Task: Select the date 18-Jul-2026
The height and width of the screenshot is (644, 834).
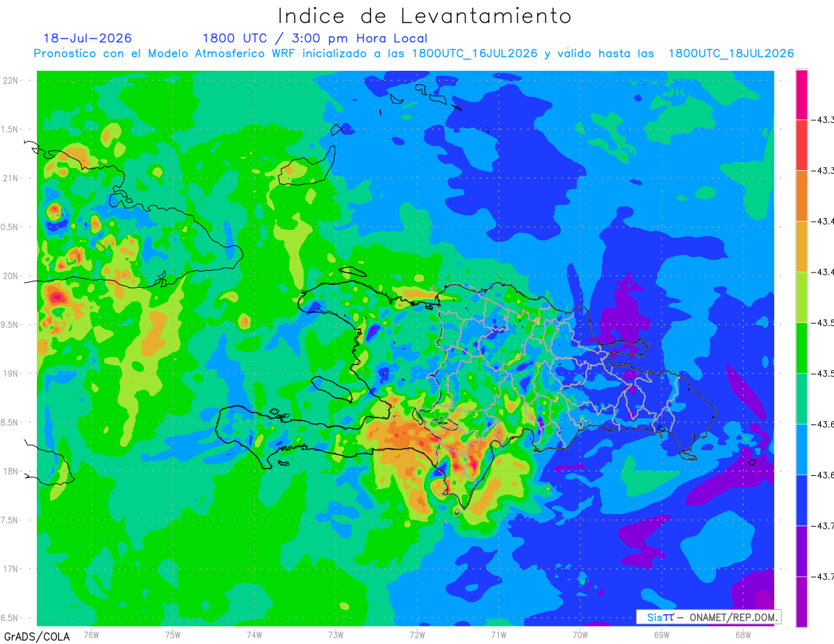Action: coord(88,38)
